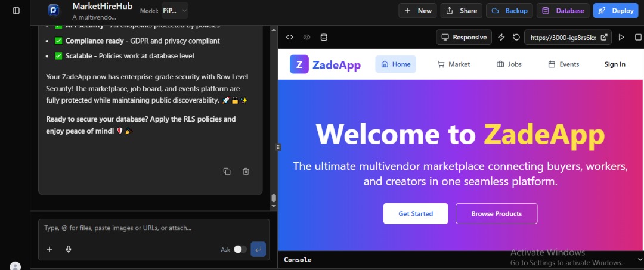Open the Jobs nav tab
This screenshot has width=644, height=270.
509,64
